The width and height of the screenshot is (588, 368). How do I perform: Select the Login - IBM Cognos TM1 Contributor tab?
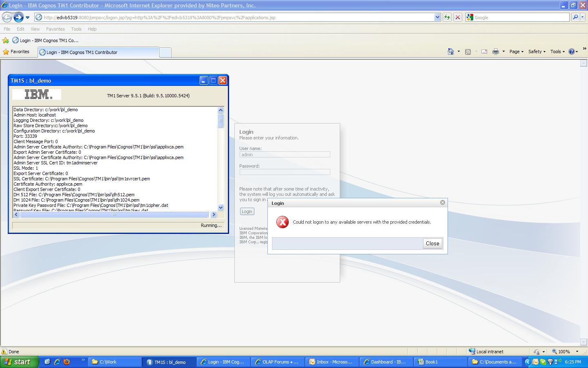(x=98, y=52)
